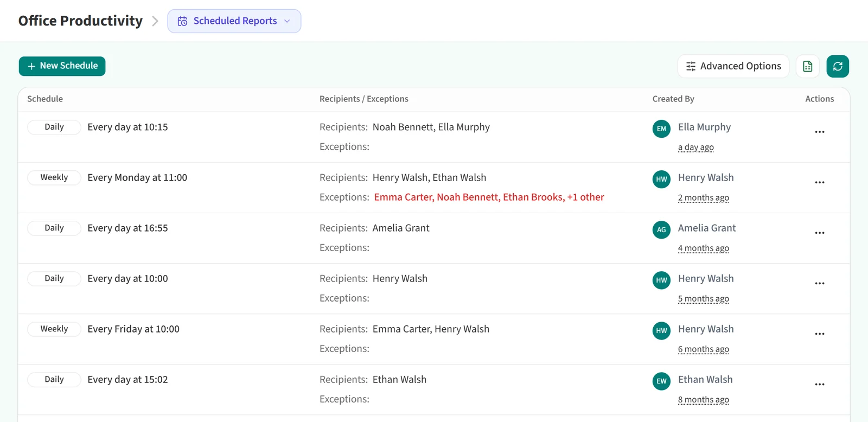Click the breadcrumb chevron separator icon

coord(155,21)
